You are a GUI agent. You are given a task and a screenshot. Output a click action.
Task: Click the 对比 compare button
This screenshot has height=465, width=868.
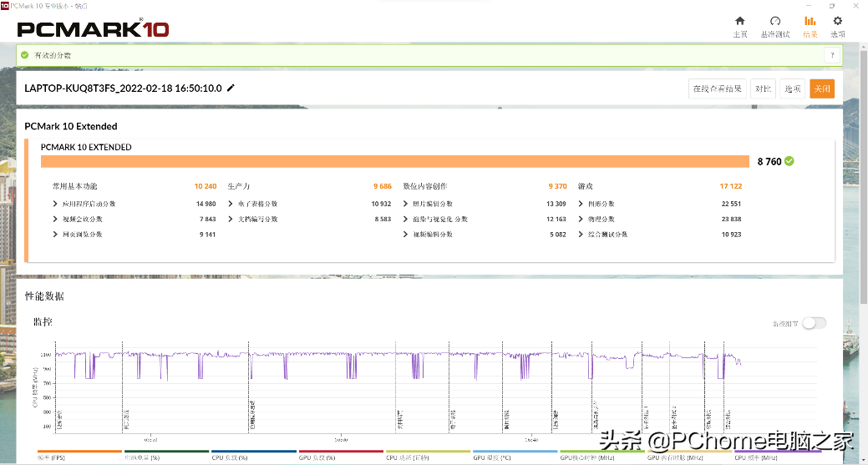point(763,88)
